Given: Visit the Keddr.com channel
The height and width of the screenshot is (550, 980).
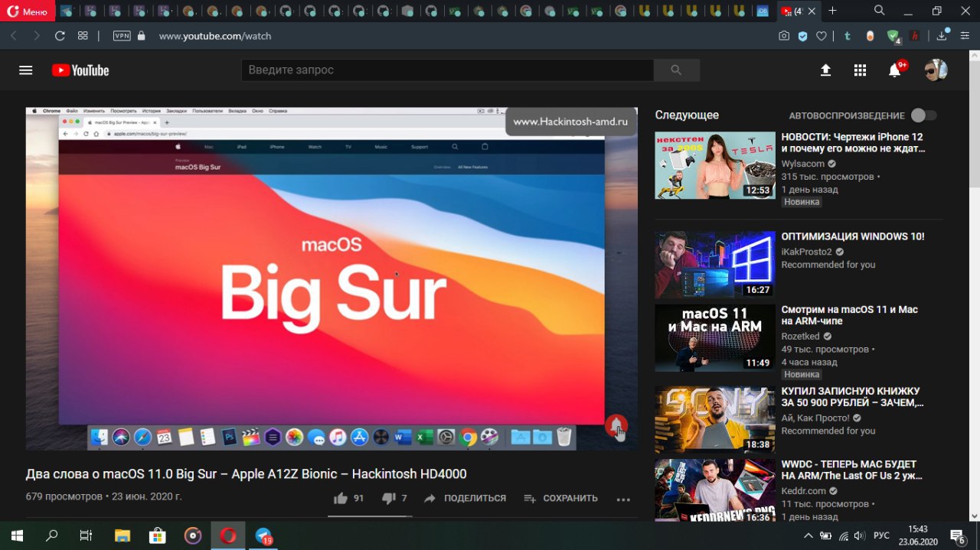Looking at the screenshot, I should [803, 490].
